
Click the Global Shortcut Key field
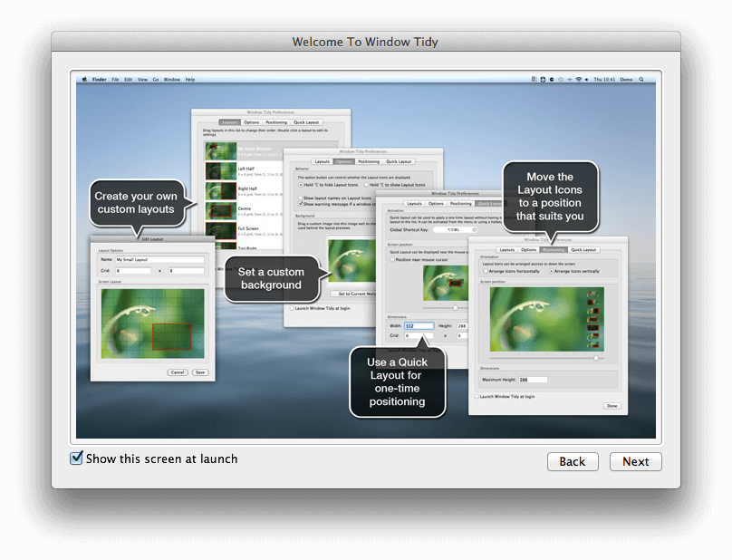click(x=455, y=230)
